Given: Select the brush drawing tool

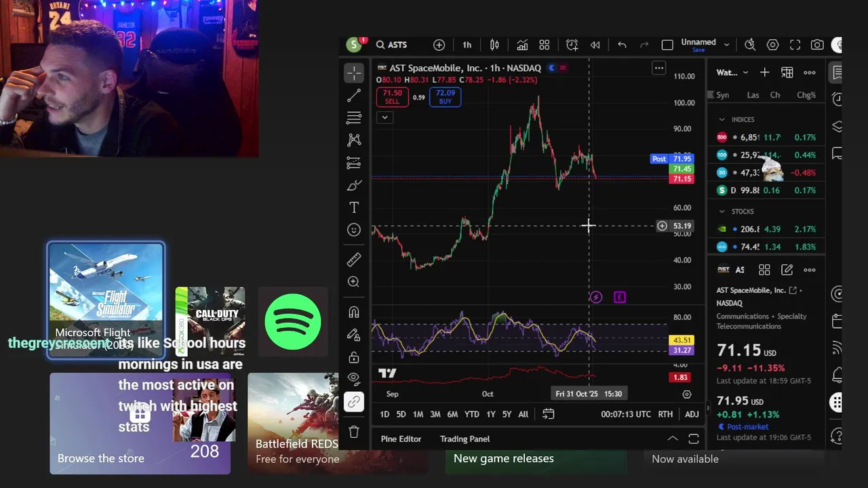Looking at the screenshot, I should click(x=354, y=185).
